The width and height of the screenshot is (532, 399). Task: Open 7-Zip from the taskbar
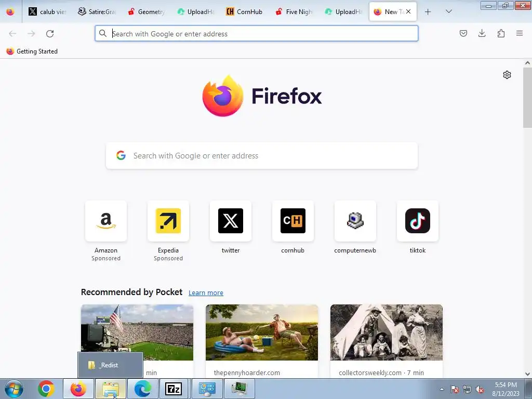click(174, 389)
